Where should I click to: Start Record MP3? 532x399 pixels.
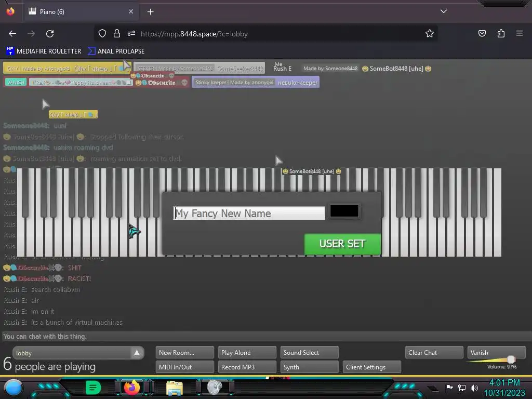(x=247, y=367)
